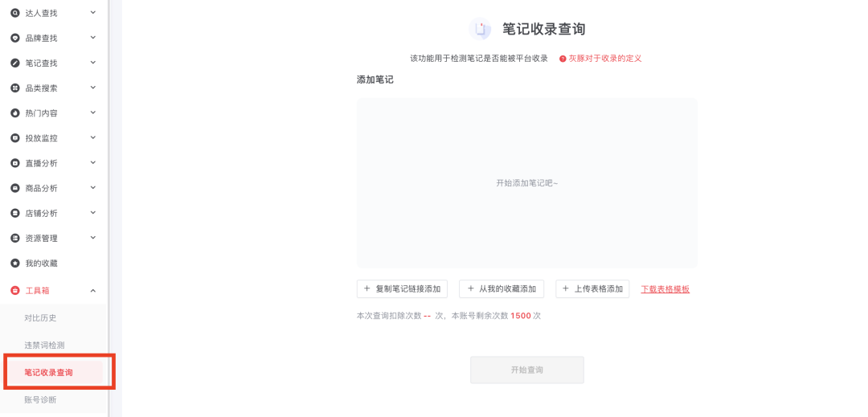Expand the 笔记查找 chevron
868x417 pixels.
(x=93, y=63)
